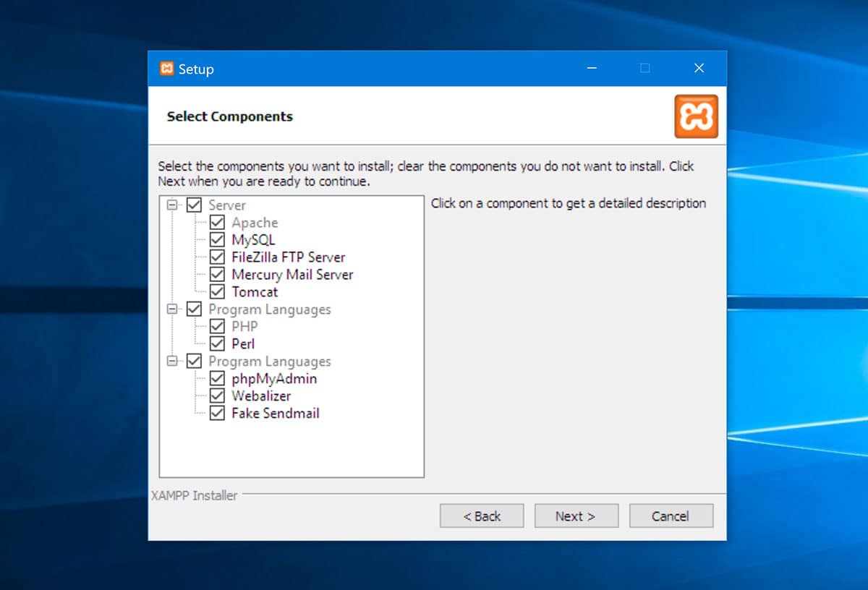Click the Select Components heading
The height and width of the screenshot is (590, 868).
coord(230,116)
